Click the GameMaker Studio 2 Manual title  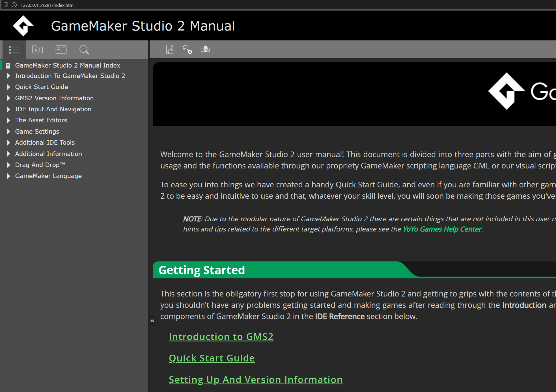tap(143, 26)
